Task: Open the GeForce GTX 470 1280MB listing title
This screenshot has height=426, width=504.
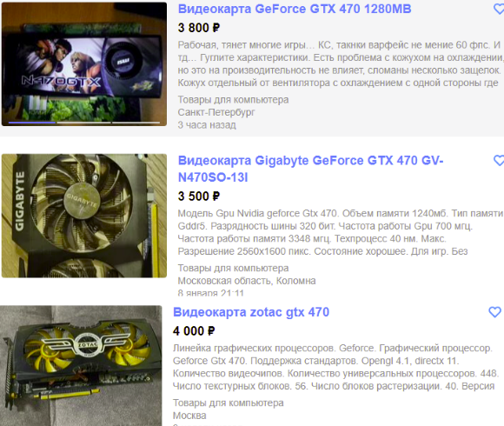Action: click(x=295, y=9)
